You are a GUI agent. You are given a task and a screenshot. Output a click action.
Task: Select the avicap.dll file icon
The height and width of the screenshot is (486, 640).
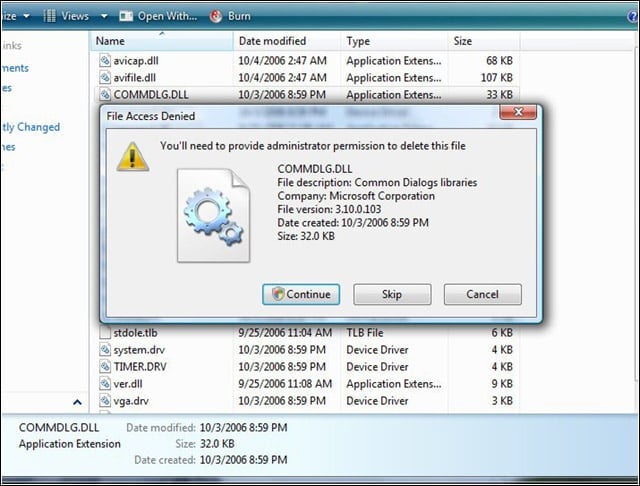105,60
